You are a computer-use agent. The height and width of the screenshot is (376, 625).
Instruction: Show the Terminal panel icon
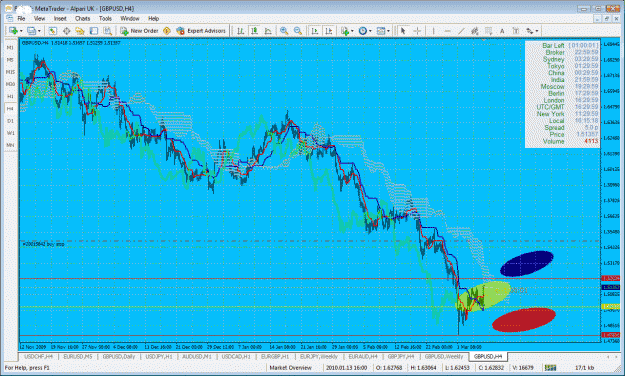pos(94,31)
